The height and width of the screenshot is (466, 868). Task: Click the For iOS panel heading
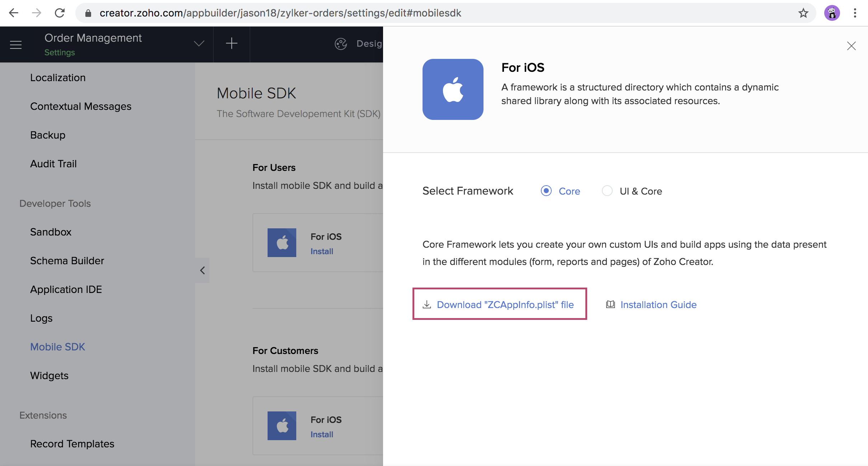pyautogui.click(x=523, y=67)
